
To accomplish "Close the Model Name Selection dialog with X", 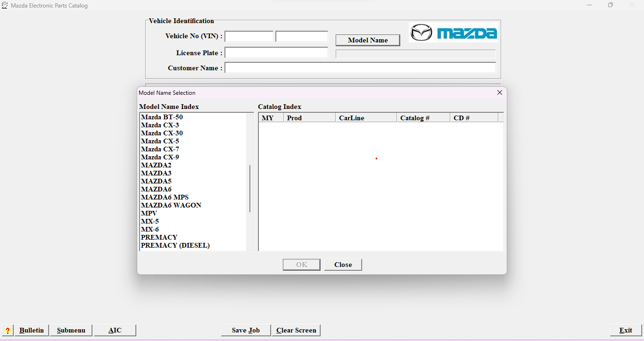I will pos(500,93).
